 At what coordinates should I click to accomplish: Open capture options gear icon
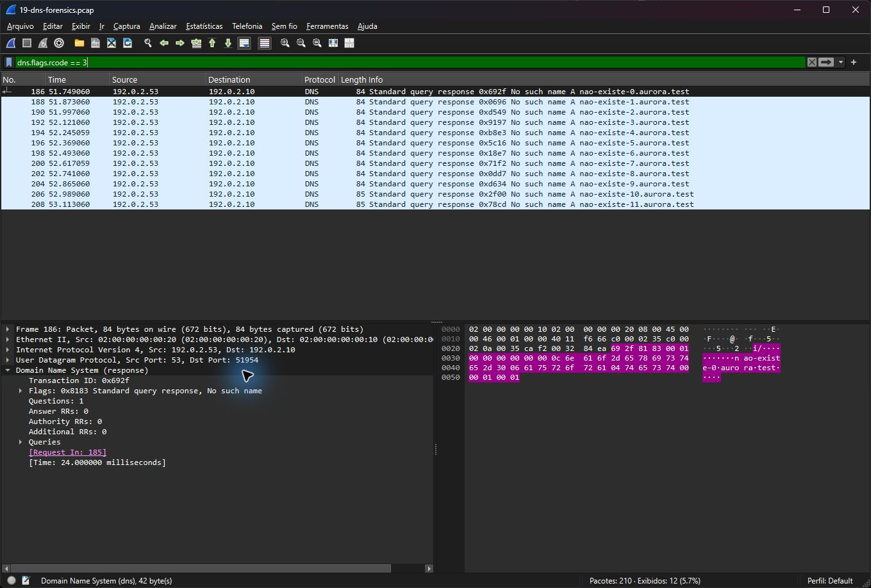59,43
